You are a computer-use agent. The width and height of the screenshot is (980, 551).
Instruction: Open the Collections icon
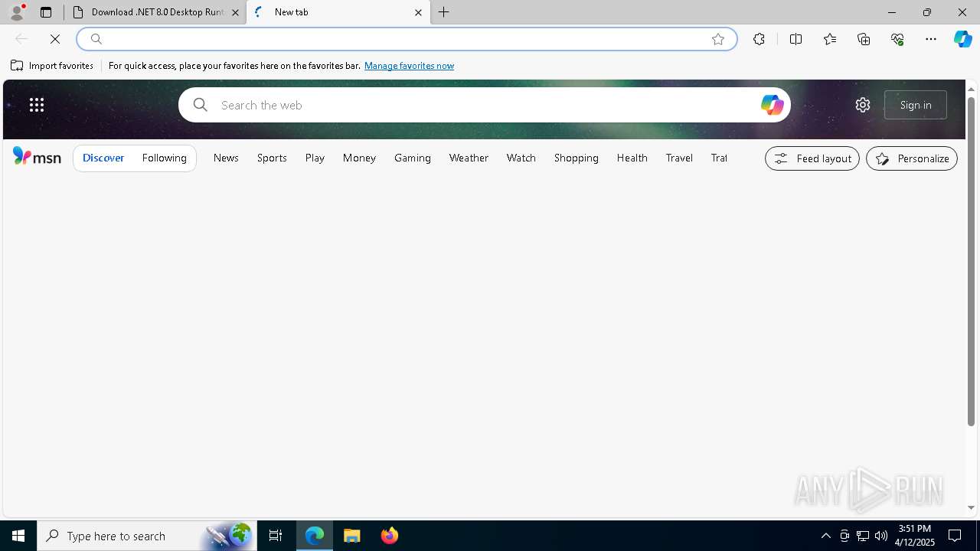tap(864, 39)
